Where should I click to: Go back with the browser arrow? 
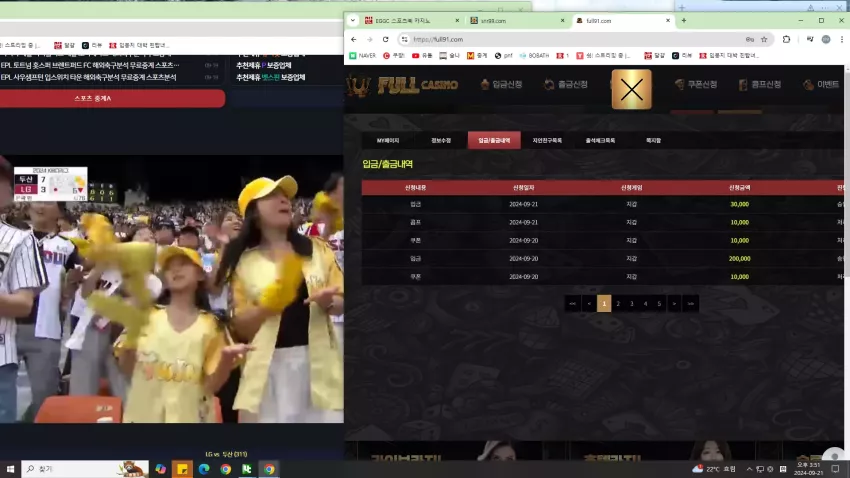pos(353,39)
